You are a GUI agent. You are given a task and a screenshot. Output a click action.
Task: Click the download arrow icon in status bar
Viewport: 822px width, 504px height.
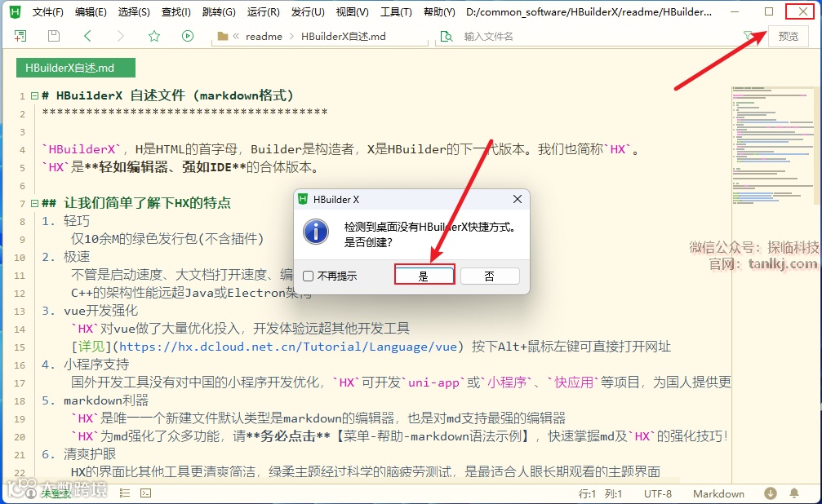click(x=770, y=493)
